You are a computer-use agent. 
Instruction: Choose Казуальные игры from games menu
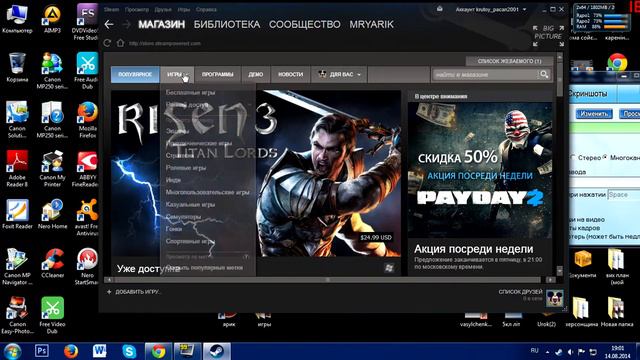(190, 204)
